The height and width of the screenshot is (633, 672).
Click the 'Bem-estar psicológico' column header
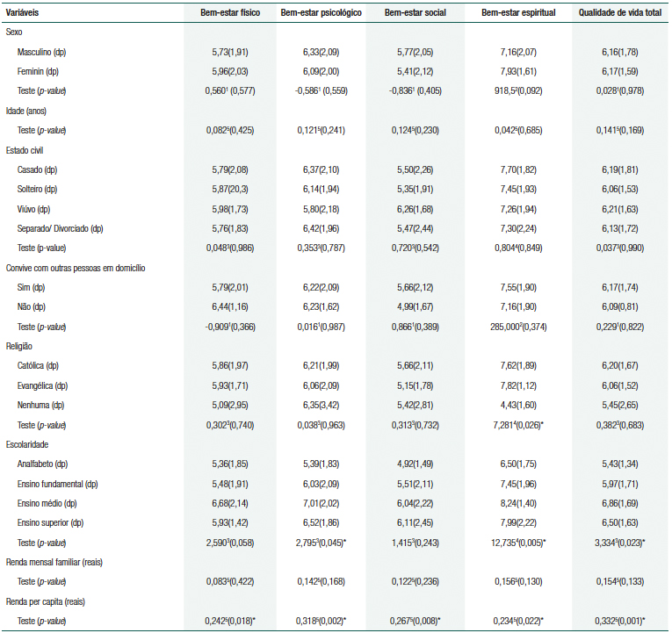321,15
